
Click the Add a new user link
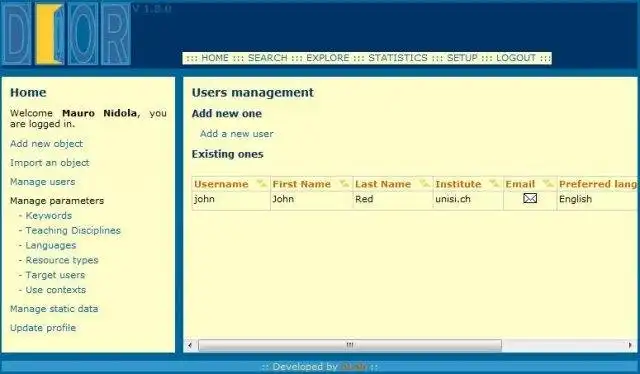point(237,134)
